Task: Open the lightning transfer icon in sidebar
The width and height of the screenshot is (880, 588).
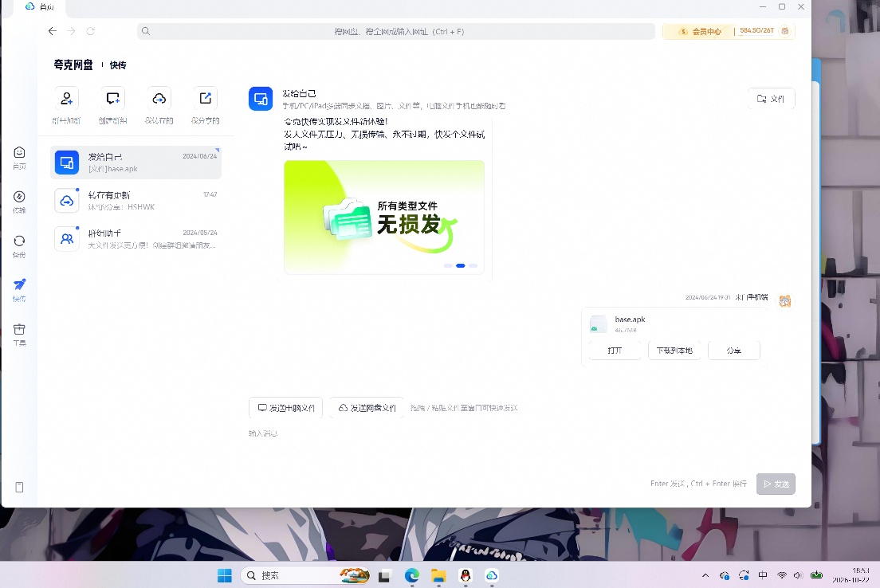Action: click(19, 196)
